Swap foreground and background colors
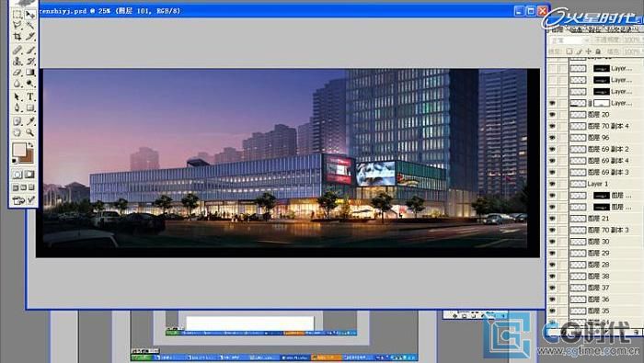The width and height of the screenshot is (644, 363). (30, 145)
